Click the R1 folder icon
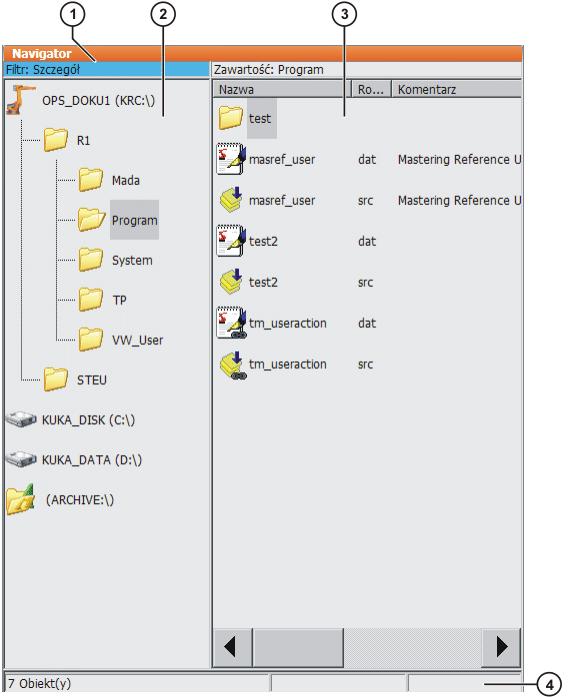The height and width of the screenshot is (697, 570). [56, 140]
